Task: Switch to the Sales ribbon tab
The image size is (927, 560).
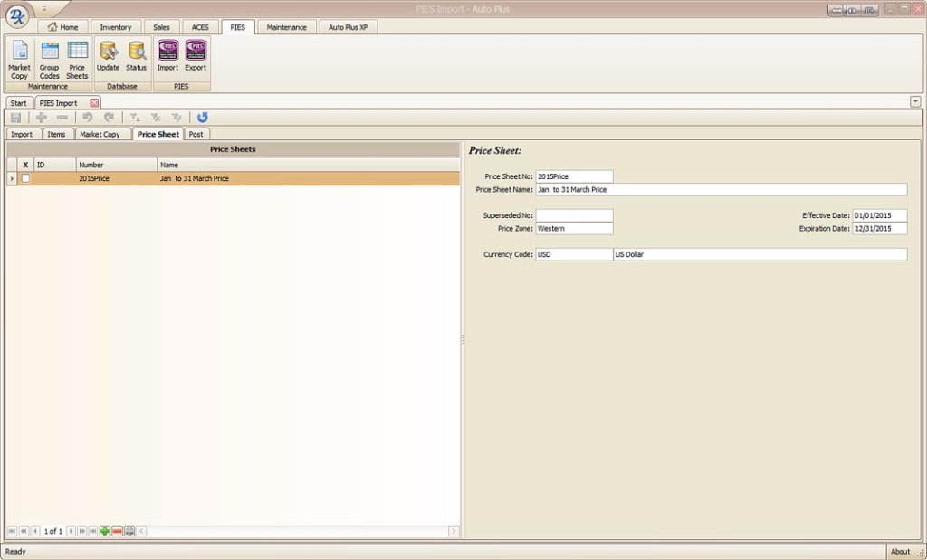Action: click(x=161, y=27)
